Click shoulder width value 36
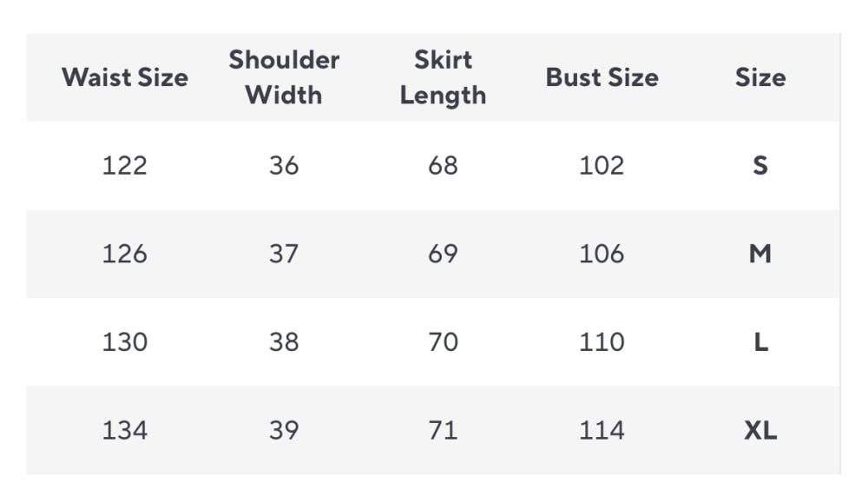This screenshot has width=868, height=490. 284,165
